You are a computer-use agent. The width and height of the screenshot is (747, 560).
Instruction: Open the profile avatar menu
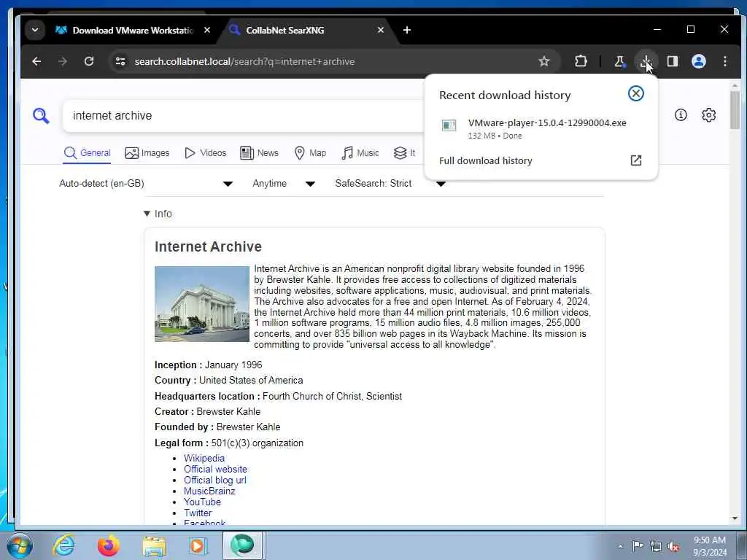tap(698, 61)
